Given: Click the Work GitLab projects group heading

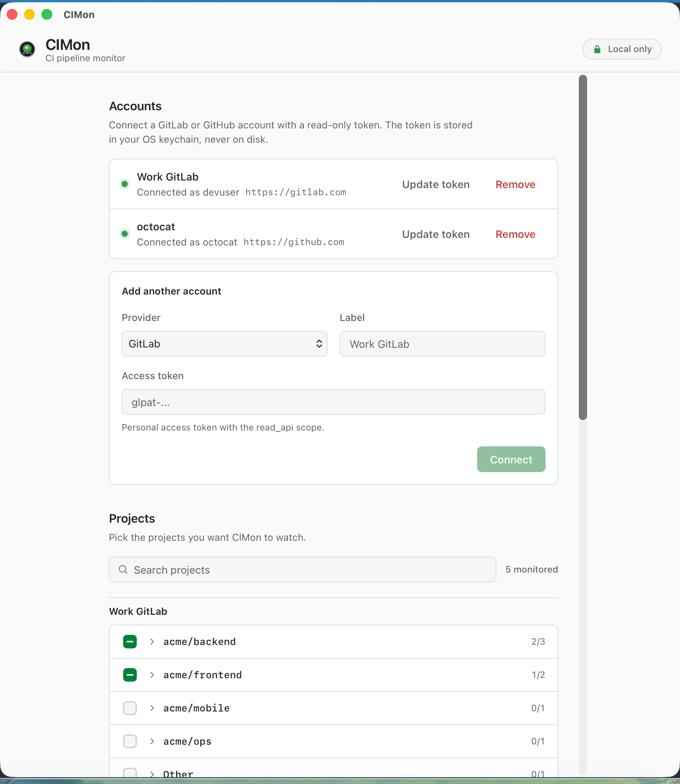Looking at the screenshot, I should point(138,611).
